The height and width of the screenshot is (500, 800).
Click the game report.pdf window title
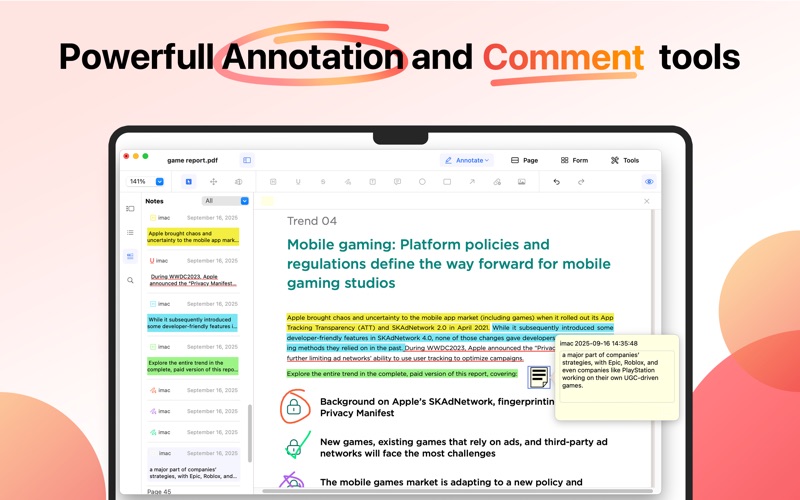192,160
